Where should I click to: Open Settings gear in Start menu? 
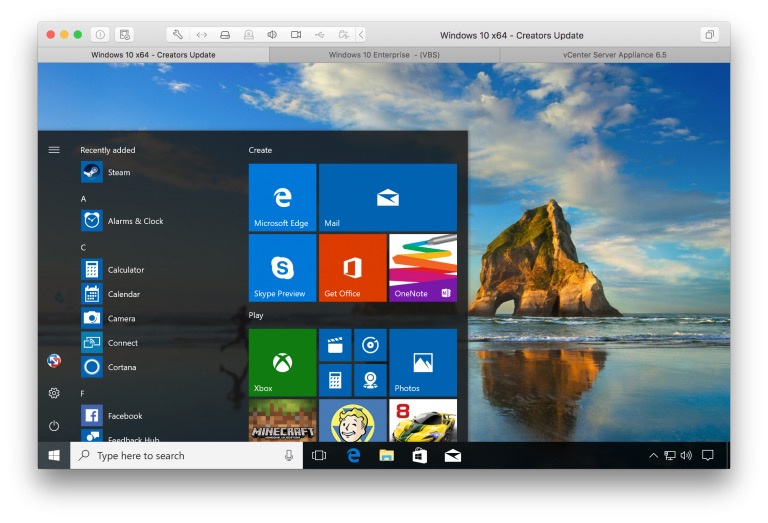(54, 393)
